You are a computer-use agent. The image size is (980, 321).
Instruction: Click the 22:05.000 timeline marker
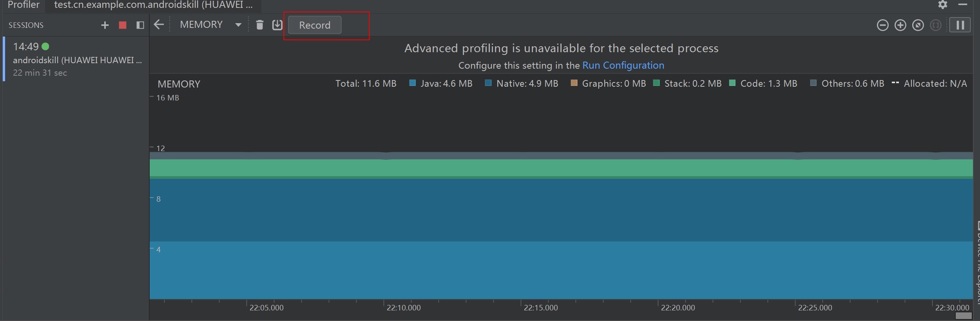(266, 308)
